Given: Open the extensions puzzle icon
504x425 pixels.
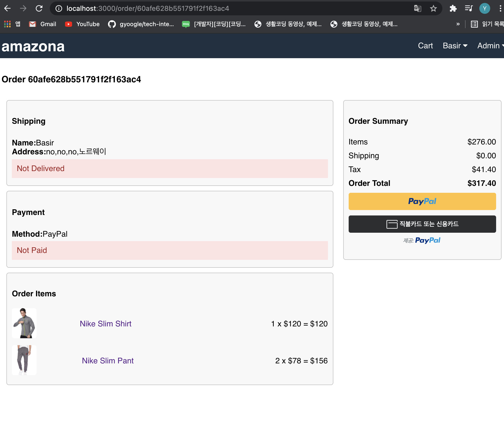Looking at the screenshot, I should pyautogui.click(x=453, y=9).
